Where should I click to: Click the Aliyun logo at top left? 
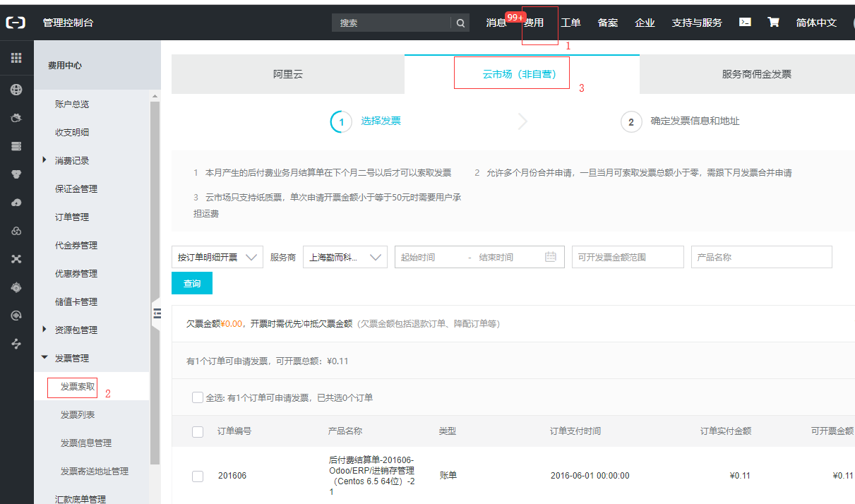[16, 23]
